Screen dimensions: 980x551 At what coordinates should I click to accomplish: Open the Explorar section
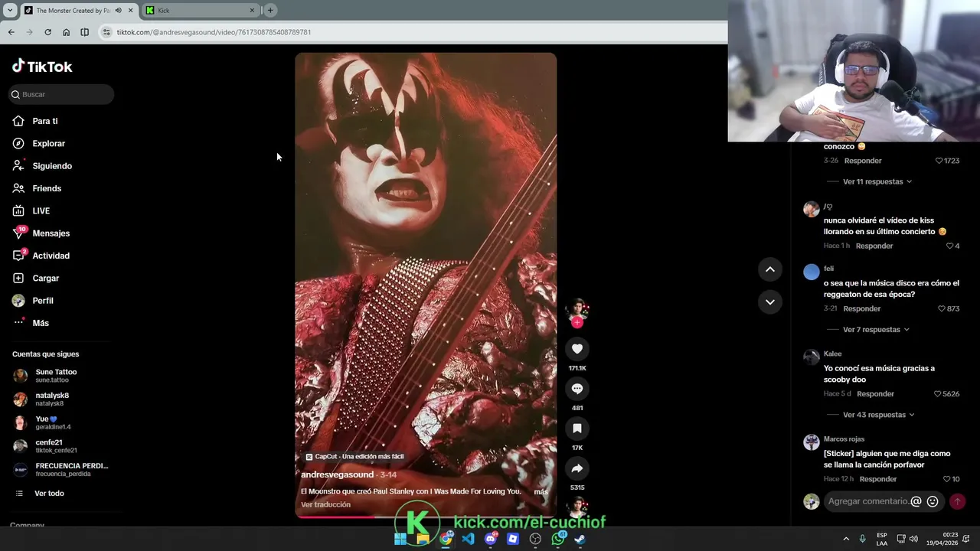pos(49,144)
